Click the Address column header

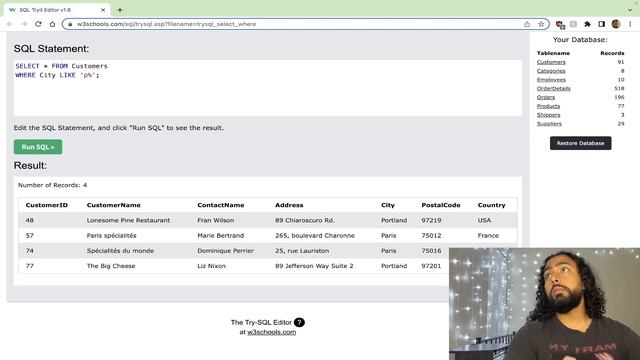(289, 205)
